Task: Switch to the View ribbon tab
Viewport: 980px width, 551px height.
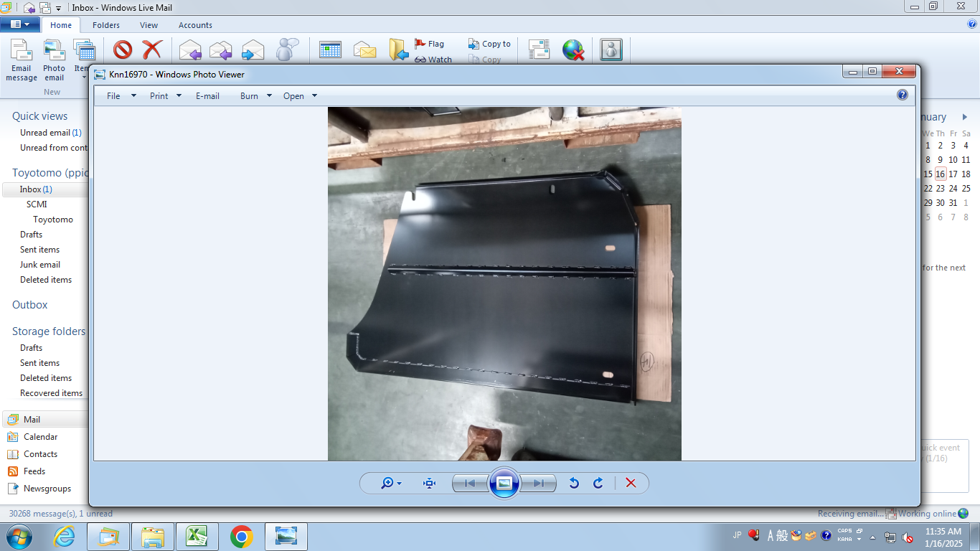Action: (149, 25)
